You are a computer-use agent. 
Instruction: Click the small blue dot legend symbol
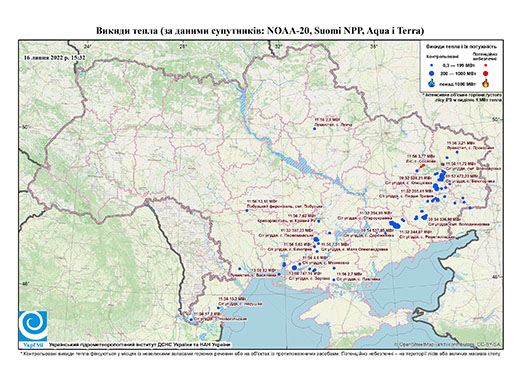[432, 66]
